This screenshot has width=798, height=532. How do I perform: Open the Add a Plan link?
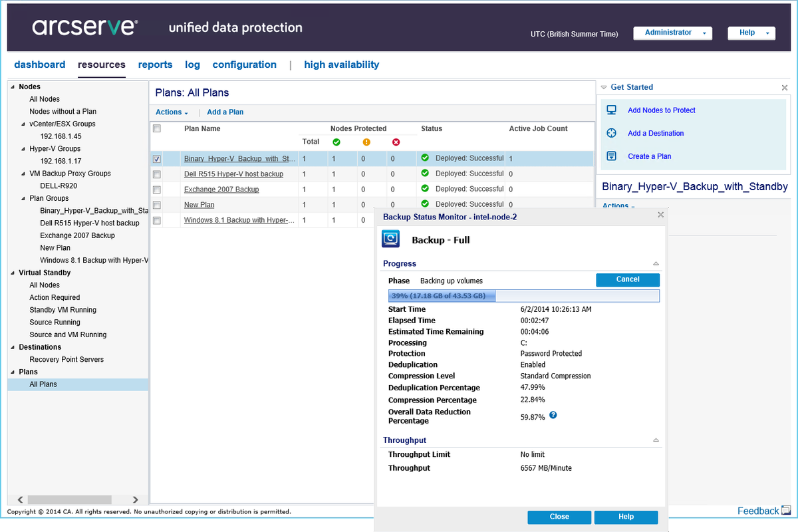tap(225, 112)
